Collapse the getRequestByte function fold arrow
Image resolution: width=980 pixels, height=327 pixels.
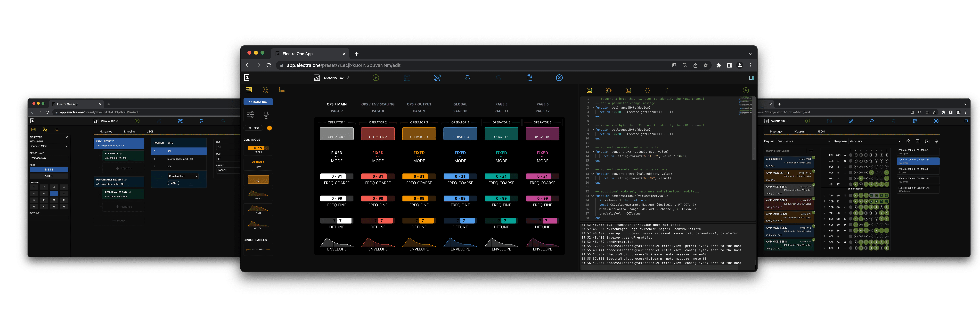coord(592,130)
